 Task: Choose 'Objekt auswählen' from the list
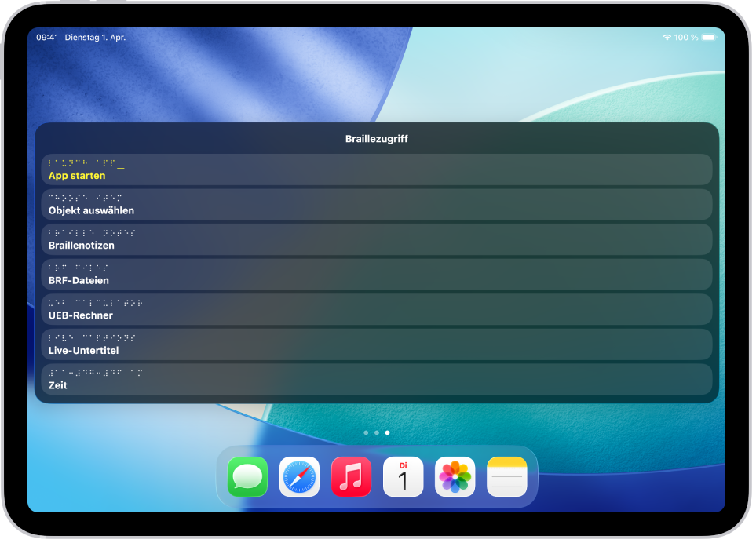click(x=377, y=204)
